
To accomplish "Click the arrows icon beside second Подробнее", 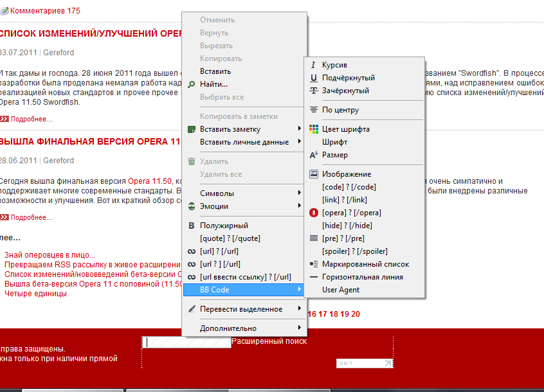I will [5, 217].
